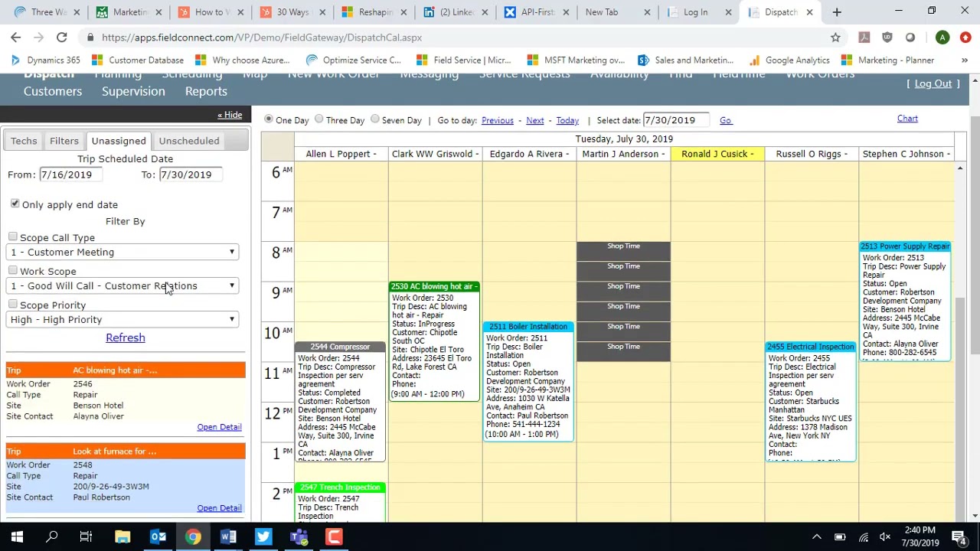Enable the Scope Call Type checkbox
980x551 pixels.
click(12, 237)
